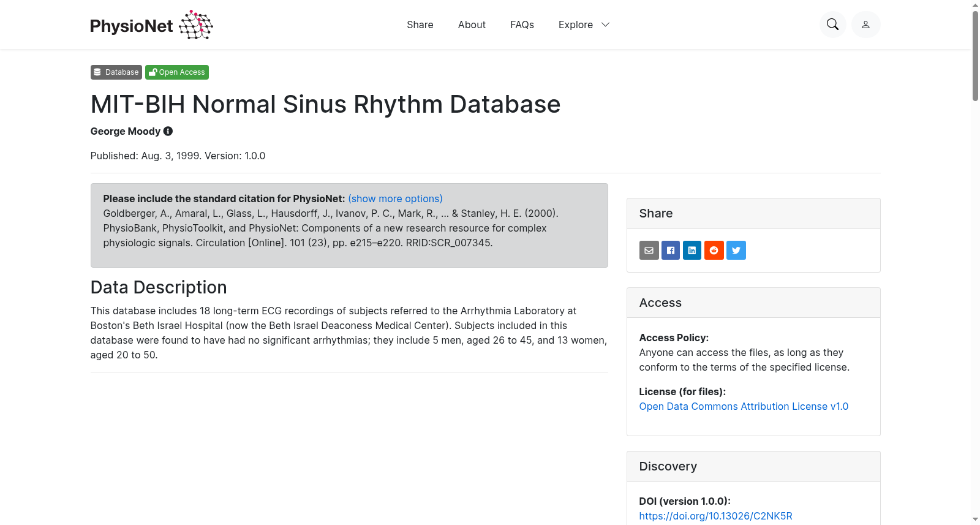This screenshot has width=980, height=525.
Task: Expand the Explore dropdown menu
Action: [584, 25]
